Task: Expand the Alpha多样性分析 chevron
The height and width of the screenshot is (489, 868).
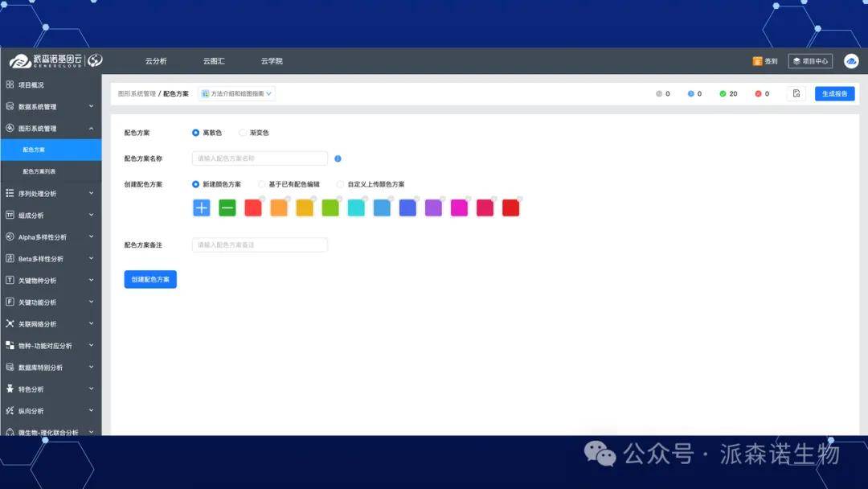Action: coord(92,236)
